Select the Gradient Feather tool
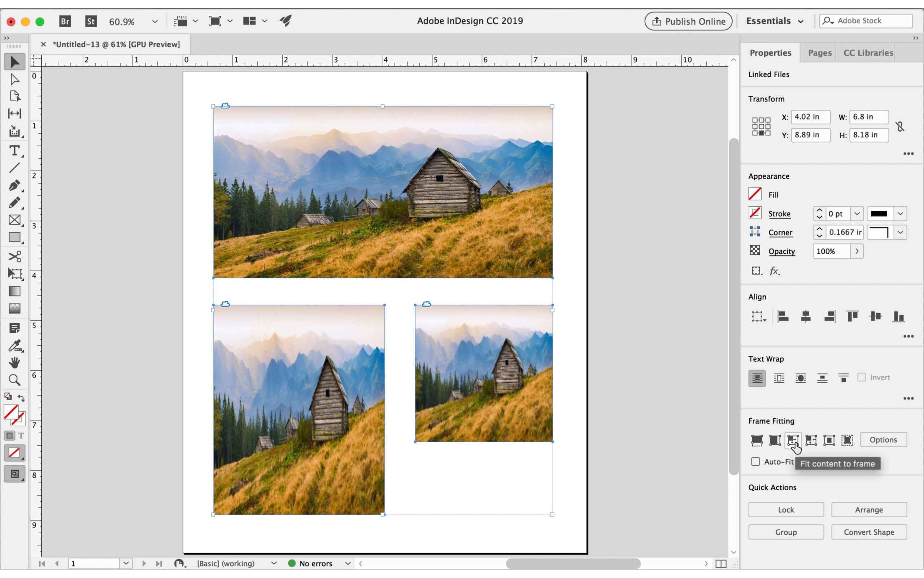Viewport: 924px width, 578px height. (14, 308)
